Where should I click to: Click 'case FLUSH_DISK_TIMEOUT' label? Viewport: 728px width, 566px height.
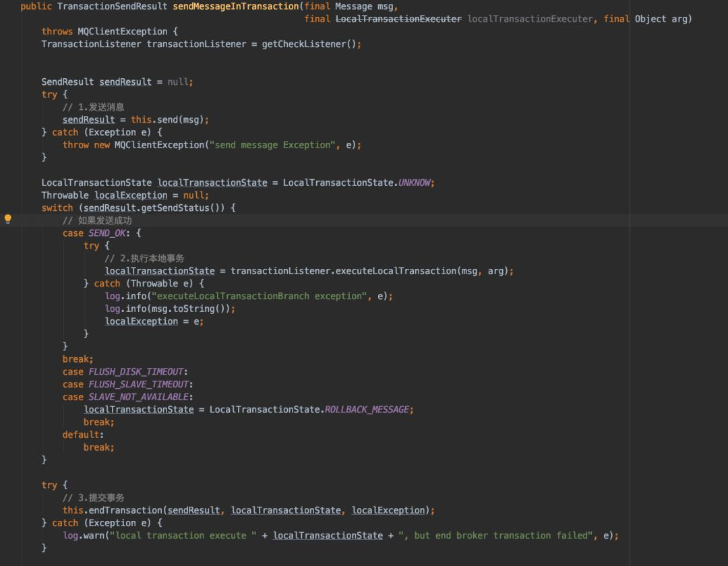(125, 372)
